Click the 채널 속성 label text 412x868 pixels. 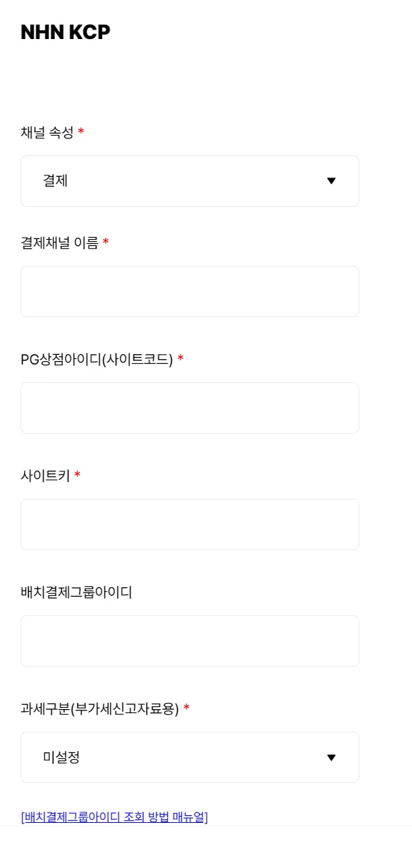47,132
